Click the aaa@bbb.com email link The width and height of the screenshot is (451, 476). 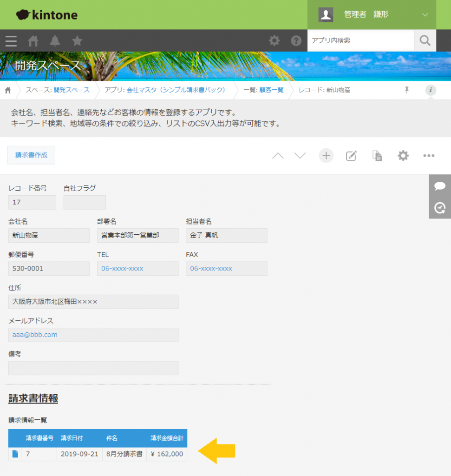tap(35, 335)
